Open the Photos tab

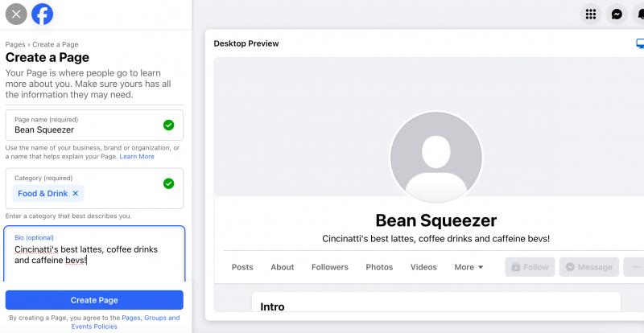pos(379,267)
